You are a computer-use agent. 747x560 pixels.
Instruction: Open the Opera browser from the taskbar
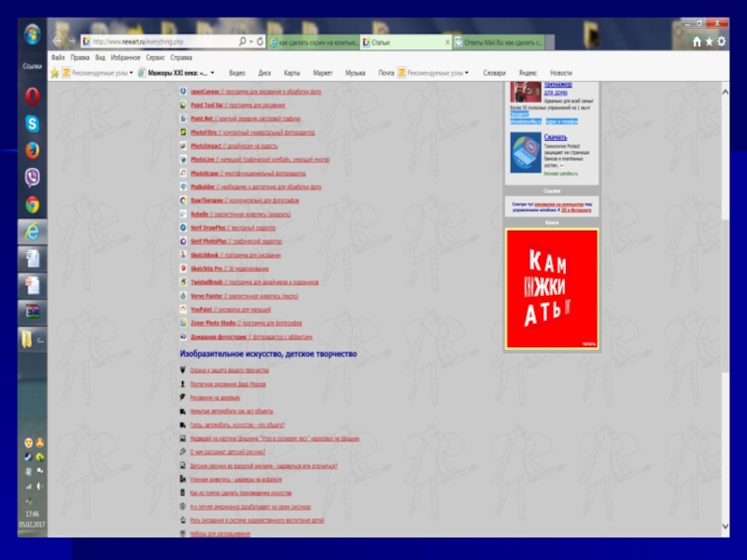pyautogui.click(x=32, y=97)
